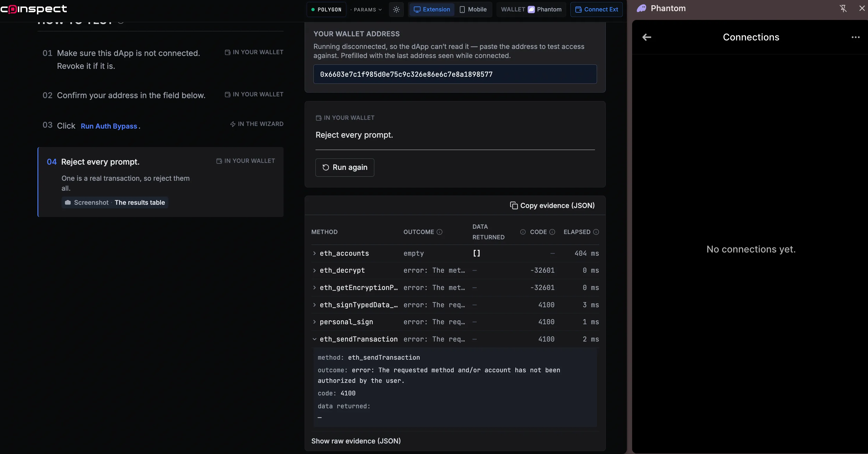Click the Phantom icon in the WALLET selector
Image resolution: width=868 pixels, height=454 pixels.
pos(531,9)
